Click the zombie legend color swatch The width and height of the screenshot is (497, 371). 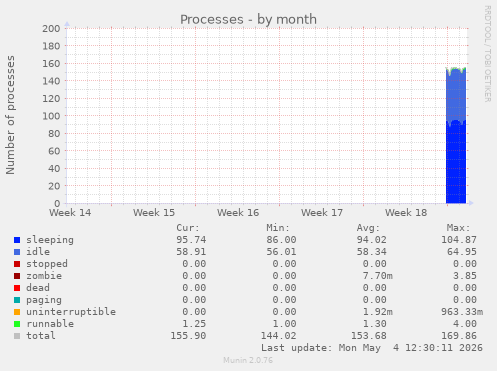(17, 276)
